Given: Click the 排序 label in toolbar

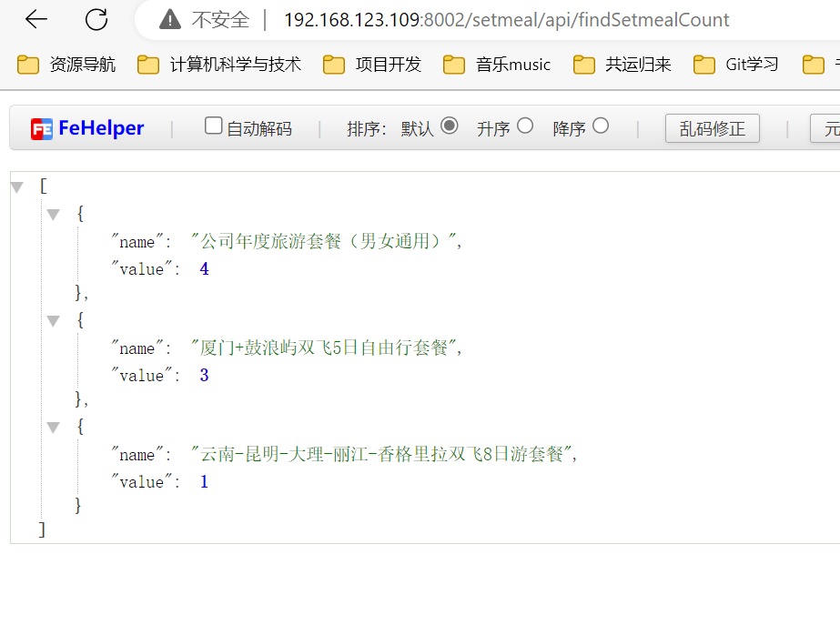Looking at the screenshot, I should tap(367, 129).
